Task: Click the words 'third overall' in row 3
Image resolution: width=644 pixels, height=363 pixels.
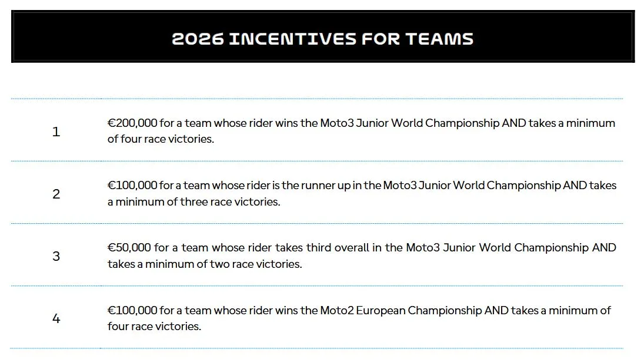Action: (x=335, y=248)
